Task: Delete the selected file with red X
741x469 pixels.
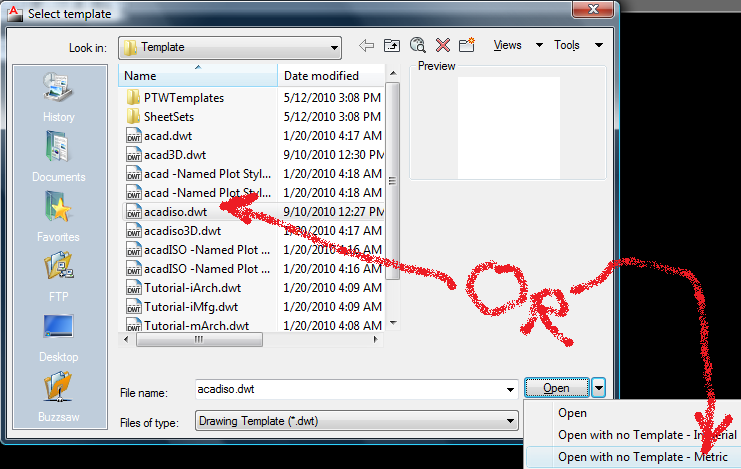Action: click(x=443, y=45)
